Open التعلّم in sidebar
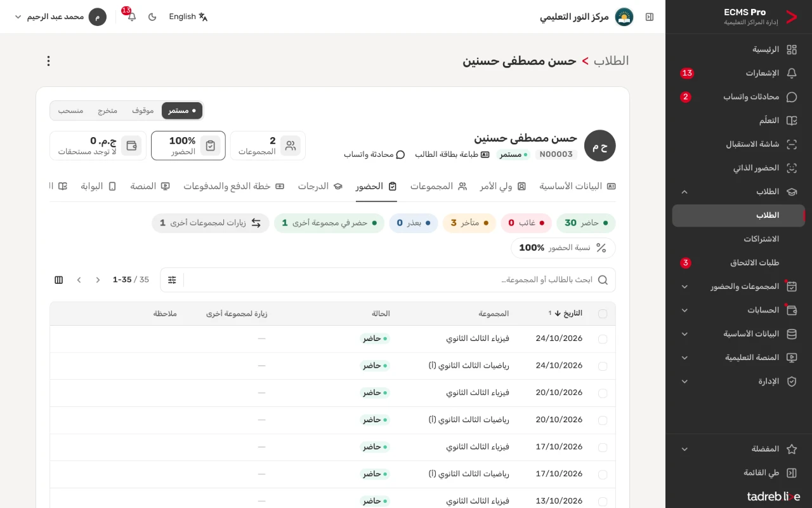Viewport: 812px width, 508px height. pyautogui.click(x=738, y=121)
